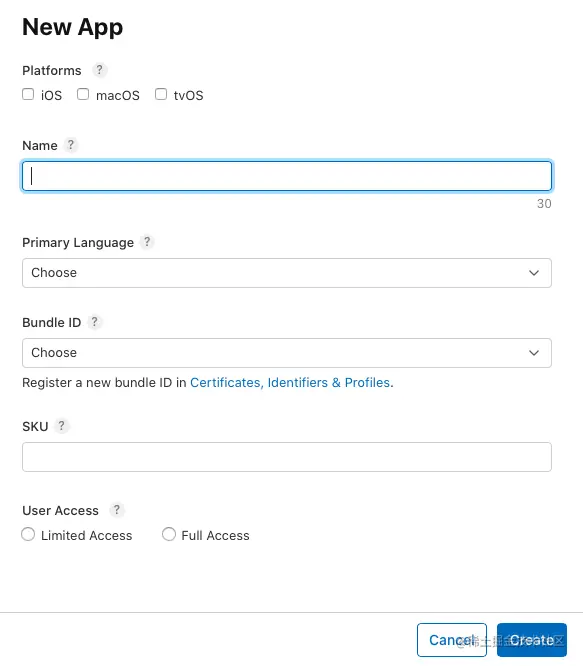Click the Bundle ID chevron arrow

534,353
